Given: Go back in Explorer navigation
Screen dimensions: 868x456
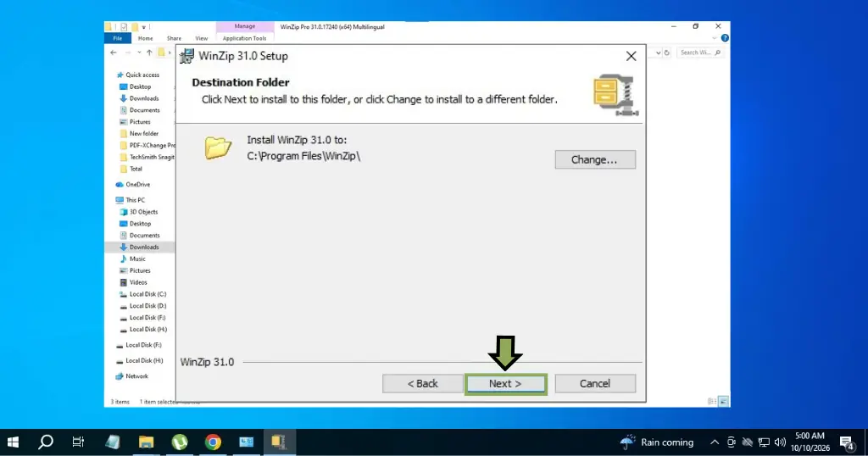Looking at the screenshot, I should (114, 53).
